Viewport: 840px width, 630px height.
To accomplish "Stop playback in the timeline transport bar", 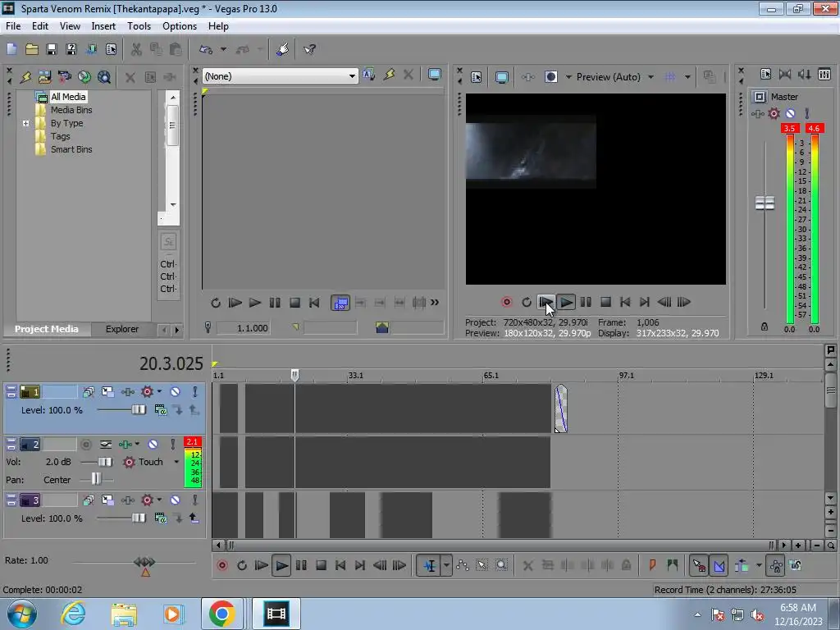I will tap(321, 565).
